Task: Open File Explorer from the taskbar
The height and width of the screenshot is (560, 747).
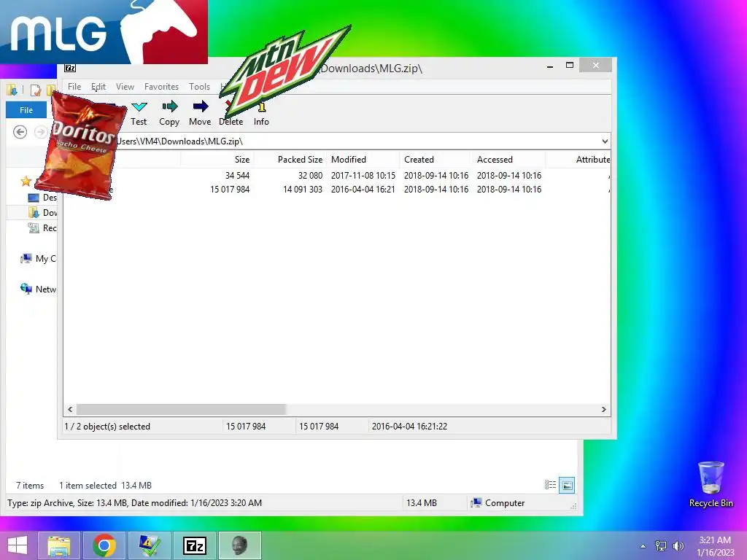Action: click(x=59, y=545)
